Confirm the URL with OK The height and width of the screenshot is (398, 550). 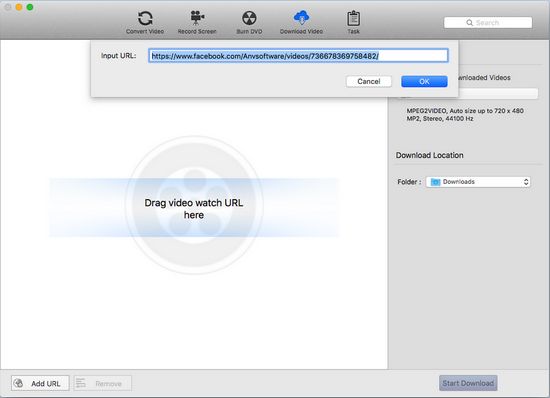coord(424,81)
